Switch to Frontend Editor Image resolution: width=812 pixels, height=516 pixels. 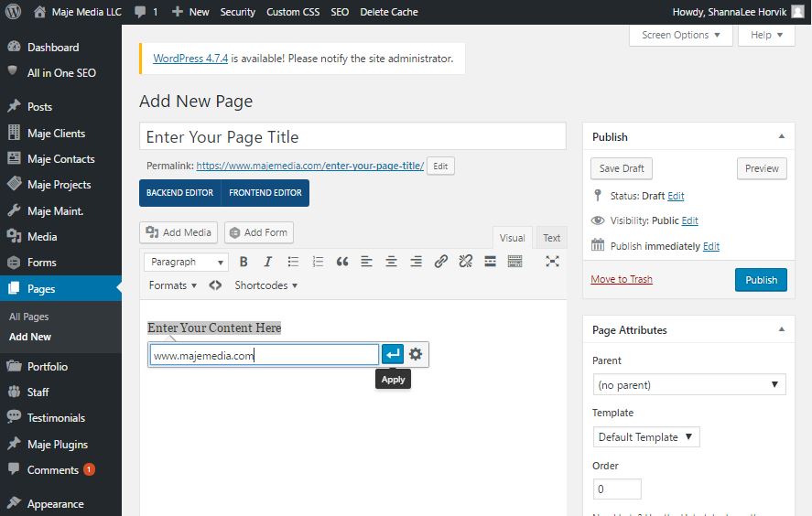pos(265,193)
